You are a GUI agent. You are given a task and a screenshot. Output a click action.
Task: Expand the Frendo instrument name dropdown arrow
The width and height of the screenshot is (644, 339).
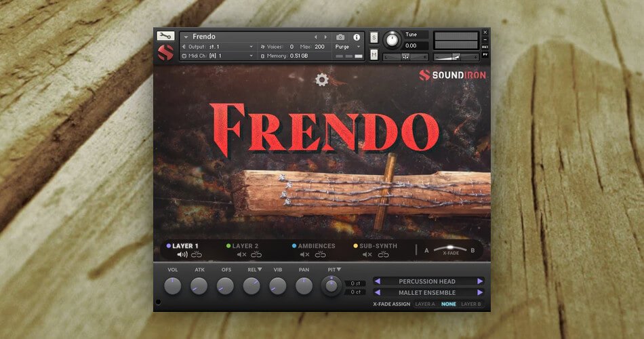pos(186,37)
